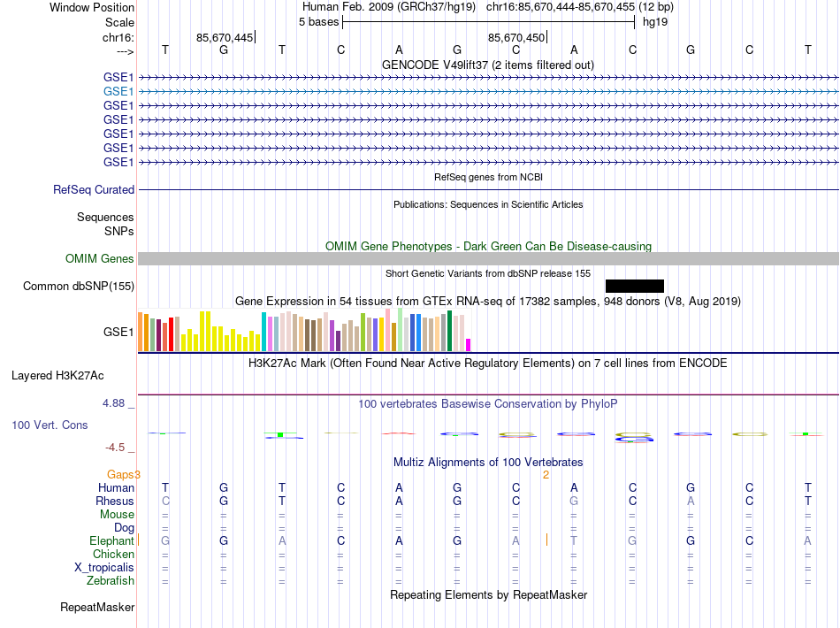Viewport: 840px width, 628px height.
Task: Select the Human alignment row label
Action: (116, 487)
